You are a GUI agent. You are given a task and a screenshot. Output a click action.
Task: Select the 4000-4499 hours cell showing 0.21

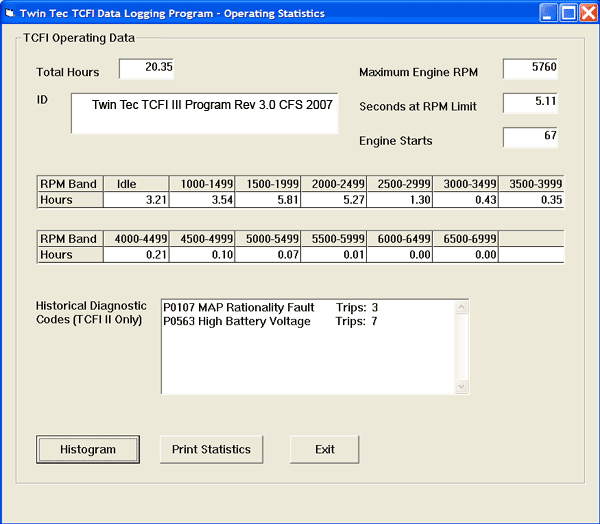(x=135, y=255)
